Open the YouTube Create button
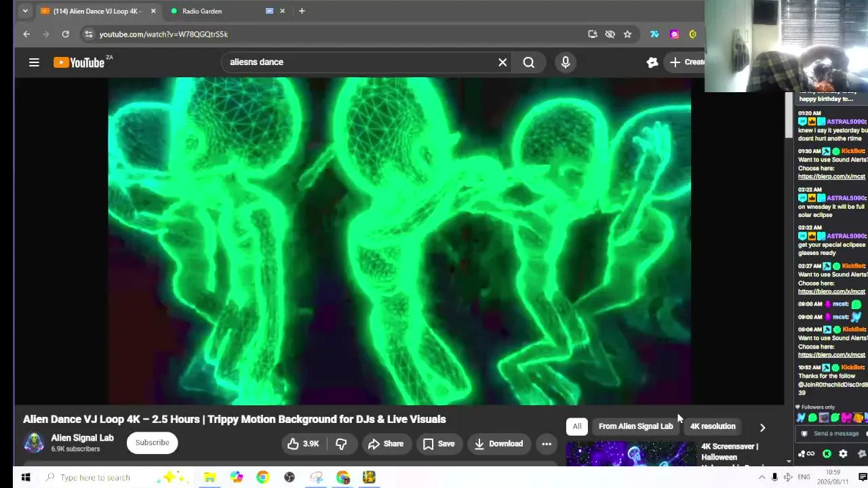The height and width of the screenshot is (488, 868). [686, 62]
